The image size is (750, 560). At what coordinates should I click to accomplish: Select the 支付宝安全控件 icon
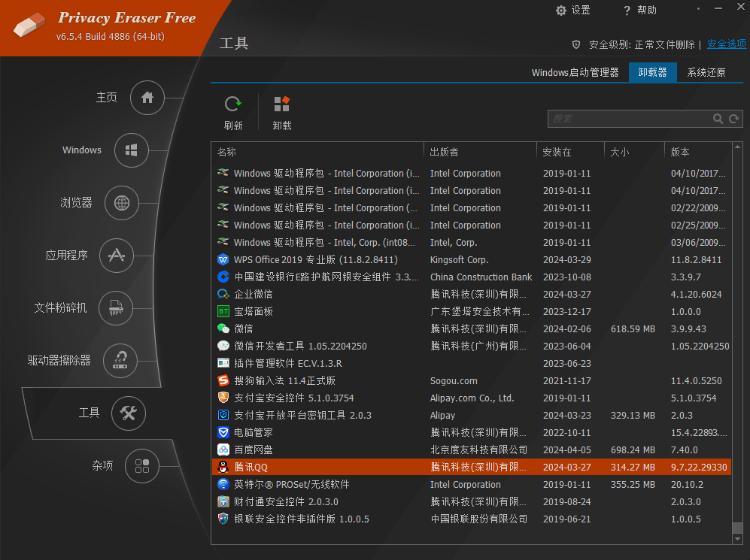[x=223, y=398]
